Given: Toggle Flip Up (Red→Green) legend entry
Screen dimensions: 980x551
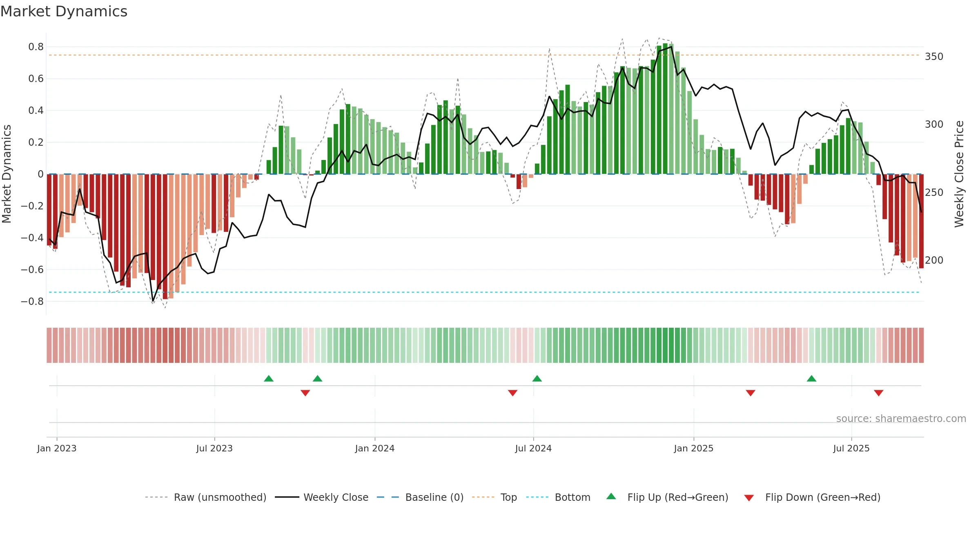Looking at the screenshot, I should [x=667, y=497].
